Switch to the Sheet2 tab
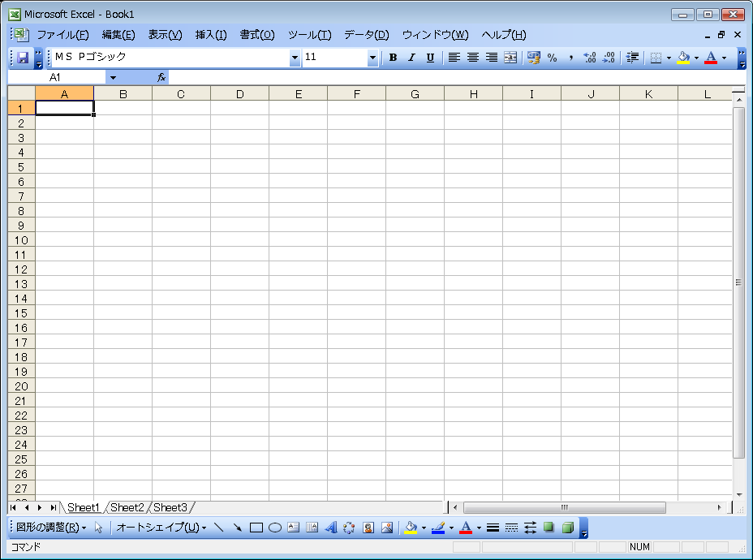 pyautogui.click(x=127, y=507)
